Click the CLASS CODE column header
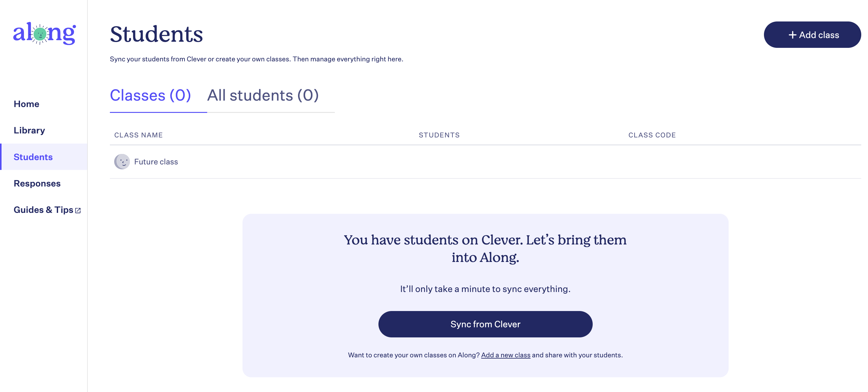This screenshot has height=392, width=868. (652, 135)
